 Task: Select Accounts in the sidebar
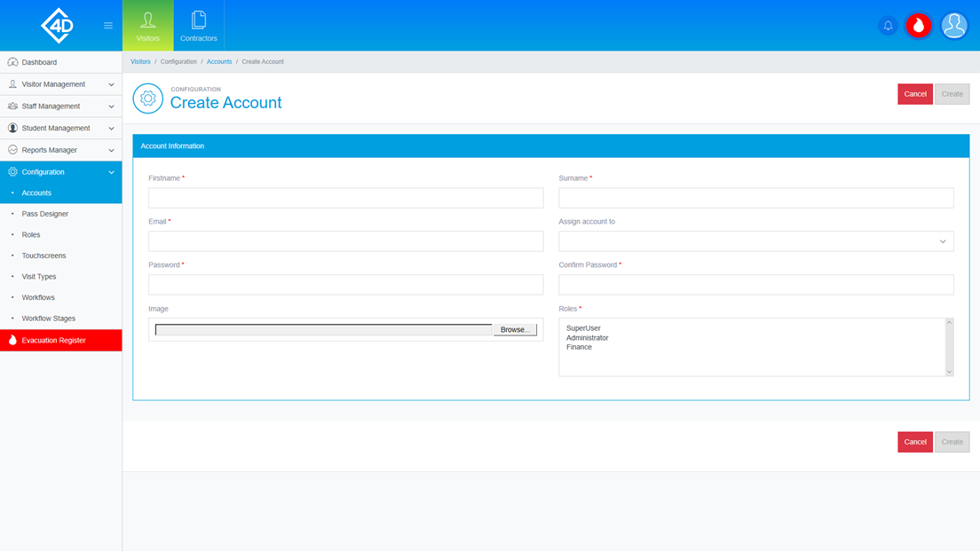point(61,193)
